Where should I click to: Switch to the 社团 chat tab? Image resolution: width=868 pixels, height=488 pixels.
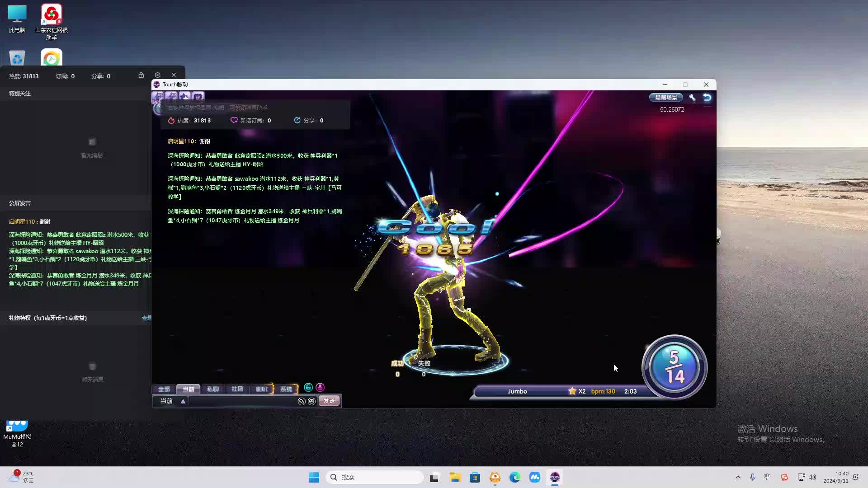click(237, 389)
